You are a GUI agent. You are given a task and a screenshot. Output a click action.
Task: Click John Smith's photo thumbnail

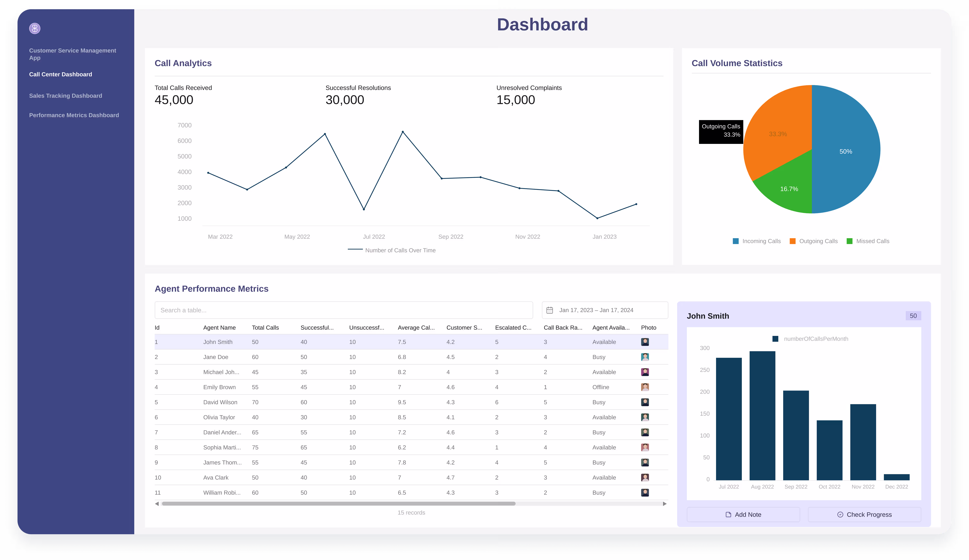point(645,342)
